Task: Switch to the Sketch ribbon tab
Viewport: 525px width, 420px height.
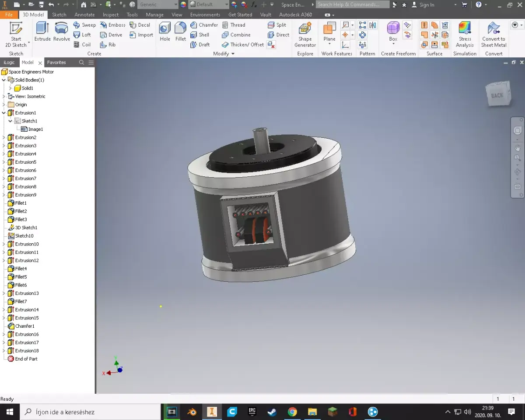Action: pos(59,14)
